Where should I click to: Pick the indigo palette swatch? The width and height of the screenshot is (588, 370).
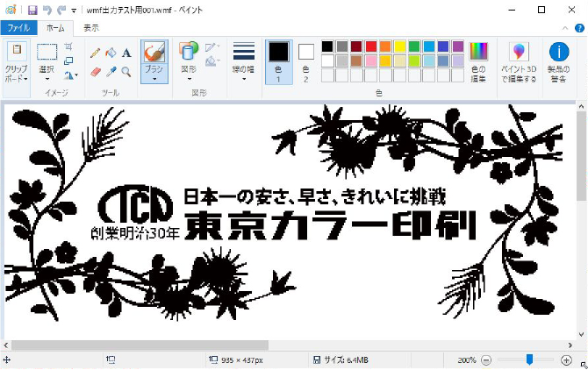click(443, 46)
